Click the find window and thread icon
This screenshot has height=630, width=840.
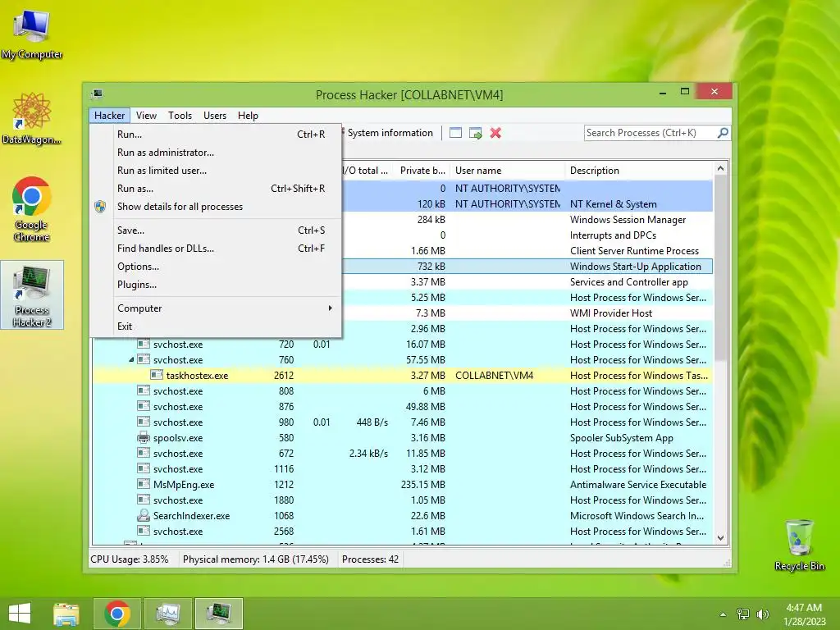point(475,133)
